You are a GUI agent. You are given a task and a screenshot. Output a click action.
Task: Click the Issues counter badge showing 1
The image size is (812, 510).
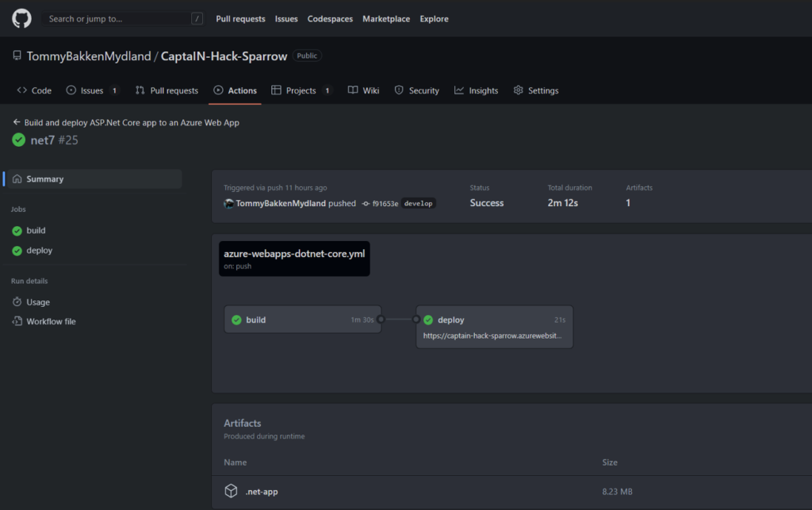pos(114,90)
